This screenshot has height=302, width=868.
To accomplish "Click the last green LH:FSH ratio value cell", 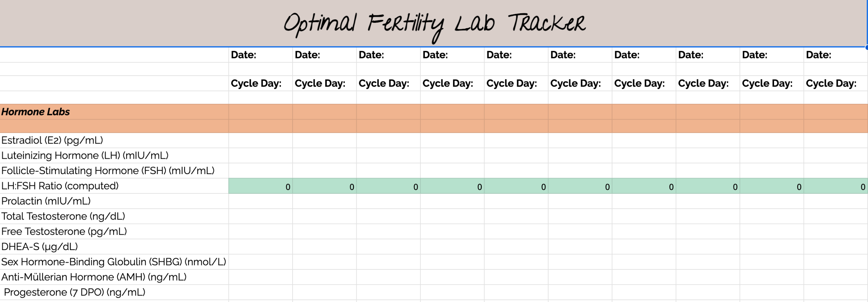I will [836, 186].
